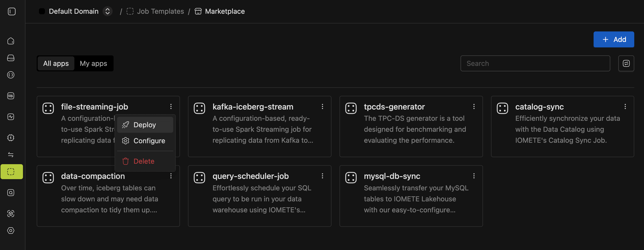Image resolution: width=644 pixels, height=250 pixels.
Task: Open file-streaming-job three-dot menu
Action: click(x=171, y=107)
